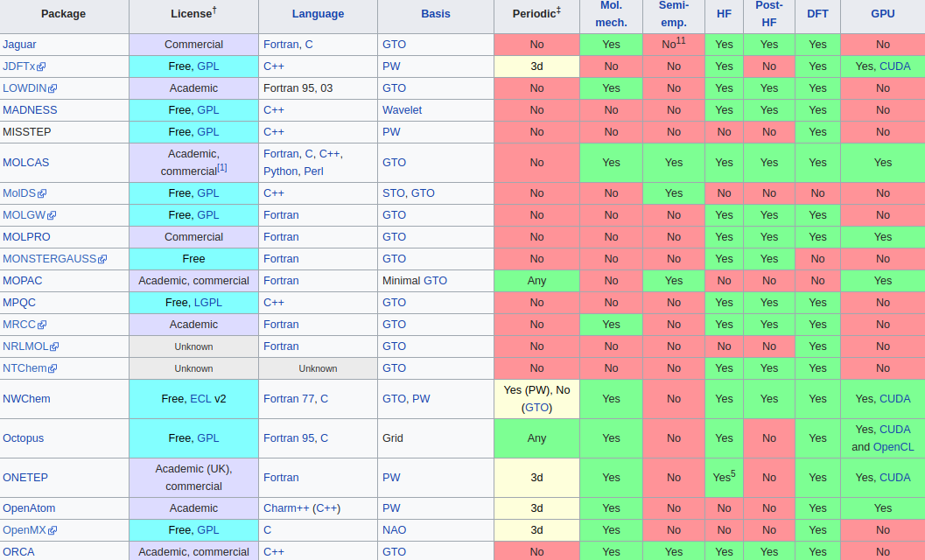Image resolution: width=925 pixels, height=560 pixels.
Task: Click the Fortran 95 link in the Octopus row
Action: click(x=289, y=437)
